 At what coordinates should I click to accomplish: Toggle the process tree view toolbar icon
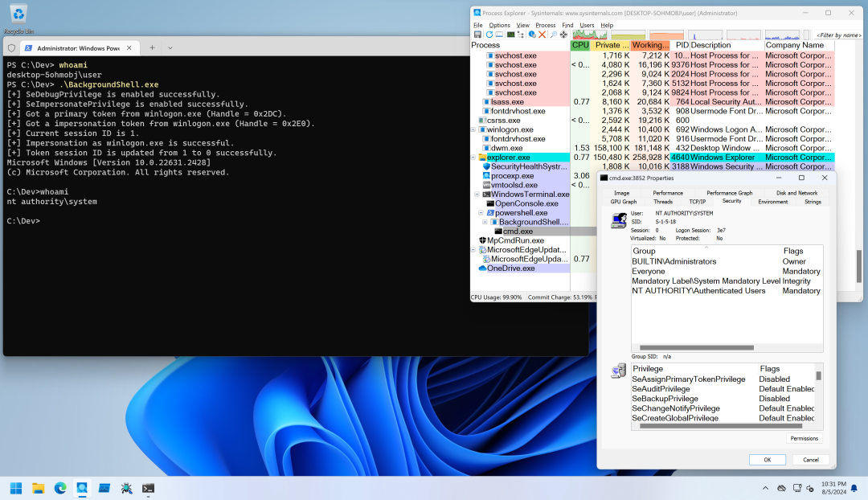click(520, 35)
